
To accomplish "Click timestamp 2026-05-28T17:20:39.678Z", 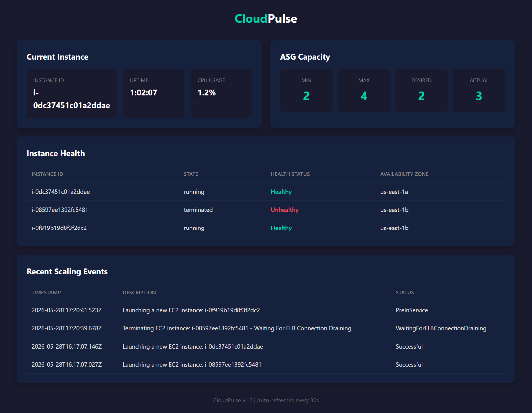I will tap(66, 328).
